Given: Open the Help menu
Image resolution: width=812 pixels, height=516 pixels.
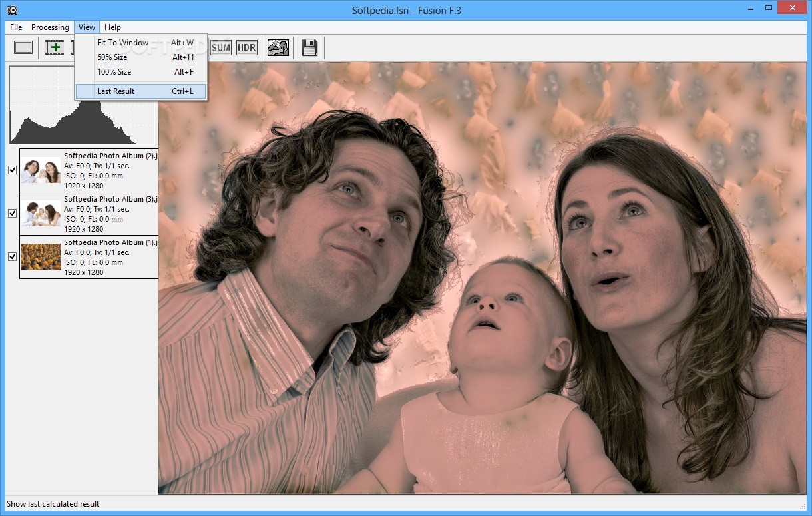Looking at the screenshot, I should click(112, 27).
